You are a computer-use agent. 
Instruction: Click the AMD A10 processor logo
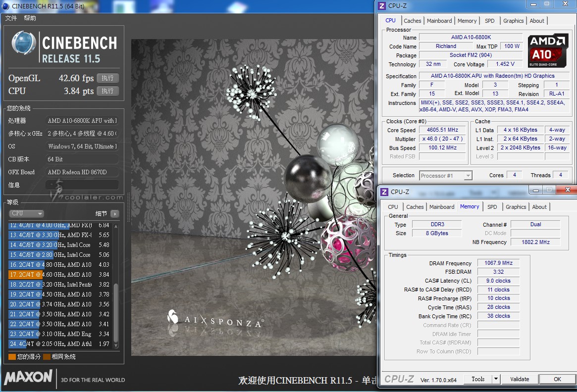548,50
